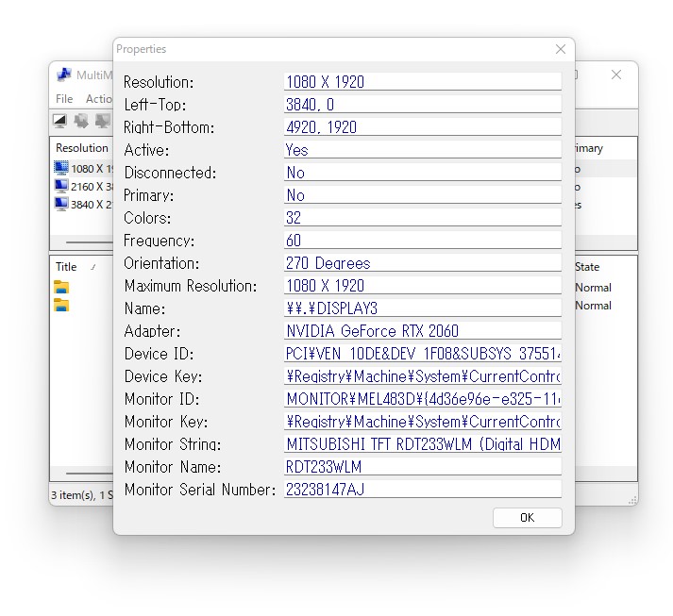
Task: Click the Monitor ID field starting MONITOR¥MEL483D
Action: (422, 399)
